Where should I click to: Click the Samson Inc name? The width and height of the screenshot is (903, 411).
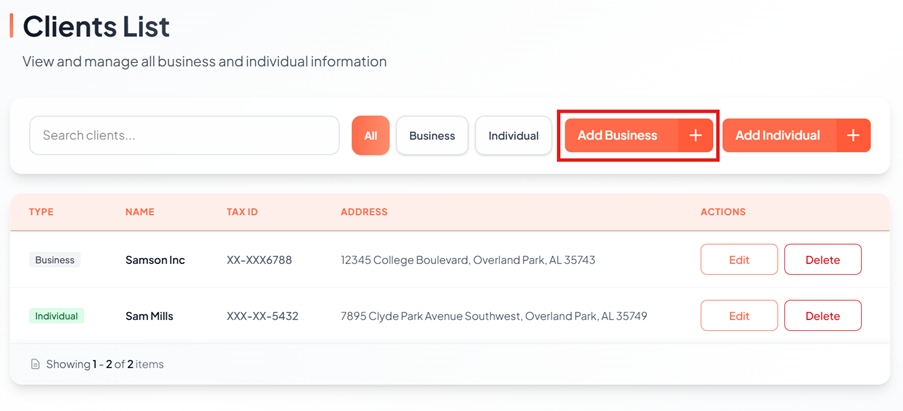(155, 260)
